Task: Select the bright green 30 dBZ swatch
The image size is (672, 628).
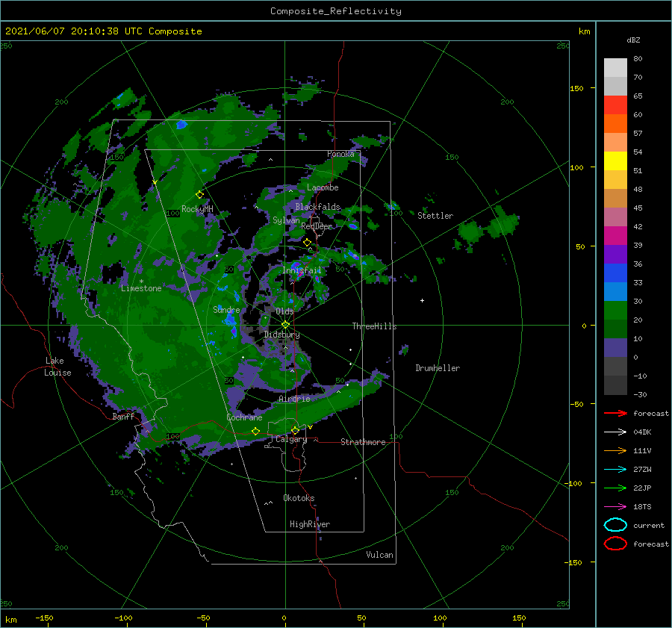Action: tap(615, 310)
